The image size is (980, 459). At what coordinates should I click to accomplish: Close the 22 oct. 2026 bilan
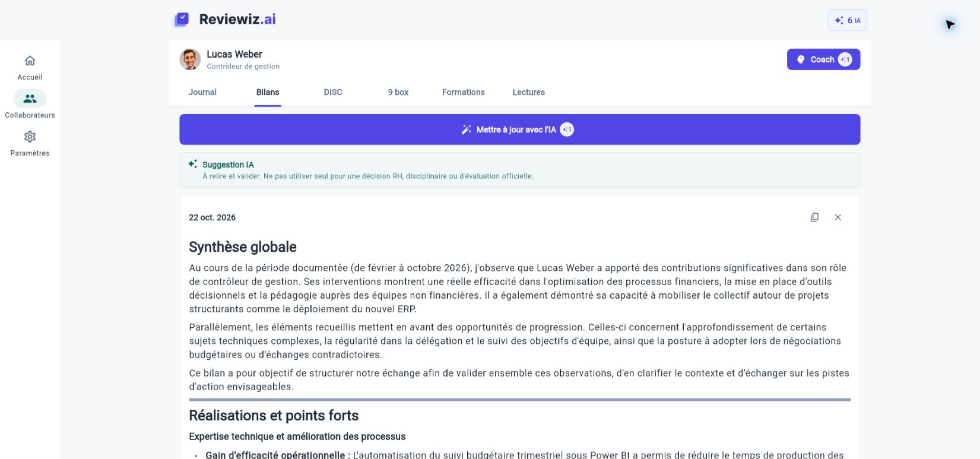click(x=838, y=217)
